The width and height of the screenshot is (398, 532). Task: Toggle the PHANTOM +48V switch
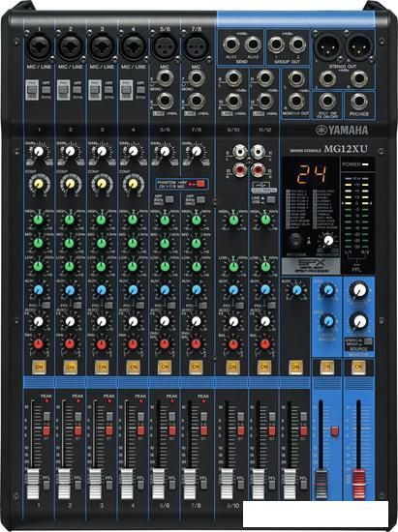pos(200,184)
